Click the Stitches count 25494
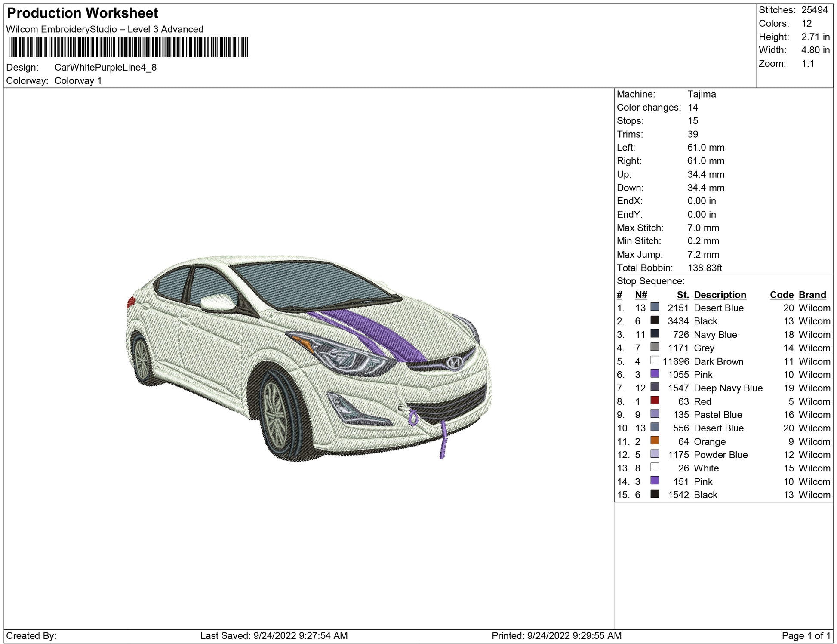 [x=814, y=10]
